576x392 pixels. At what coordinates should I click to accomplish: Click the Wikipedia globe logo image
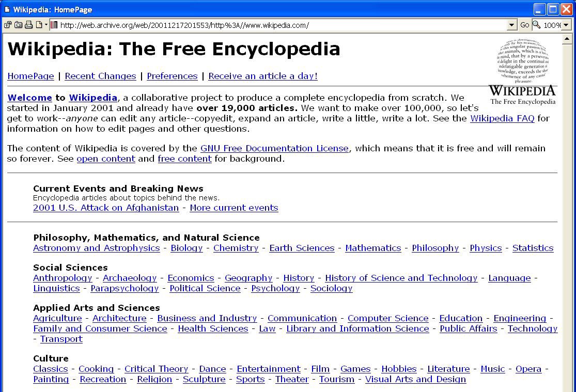pos(522,72)
